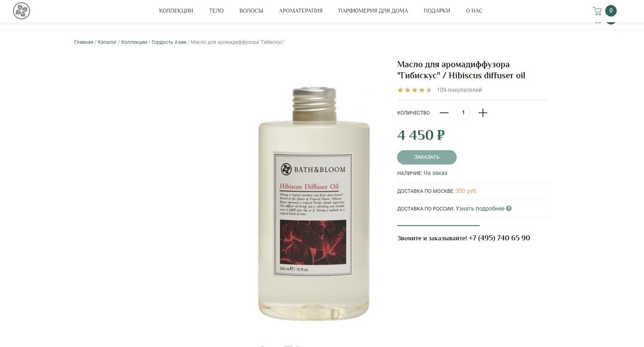Click the star rating icons
The image size is (644, 347).
click(414, 90)
